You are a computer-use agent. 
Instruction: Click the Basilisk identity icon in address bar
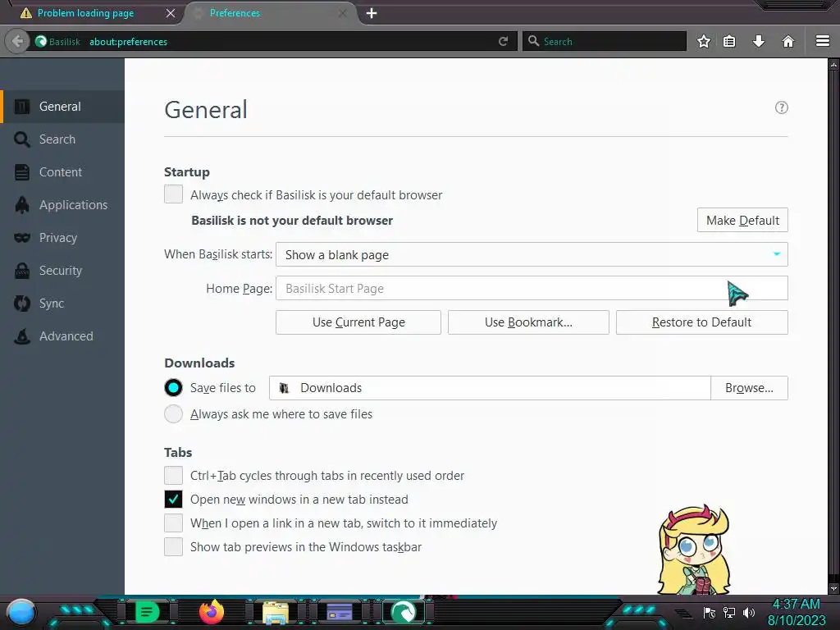point(41,41)
